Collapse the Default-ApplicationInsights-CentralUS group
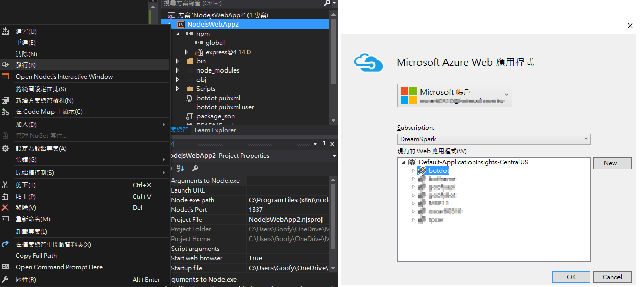644x287 pixels. (404, 162)
